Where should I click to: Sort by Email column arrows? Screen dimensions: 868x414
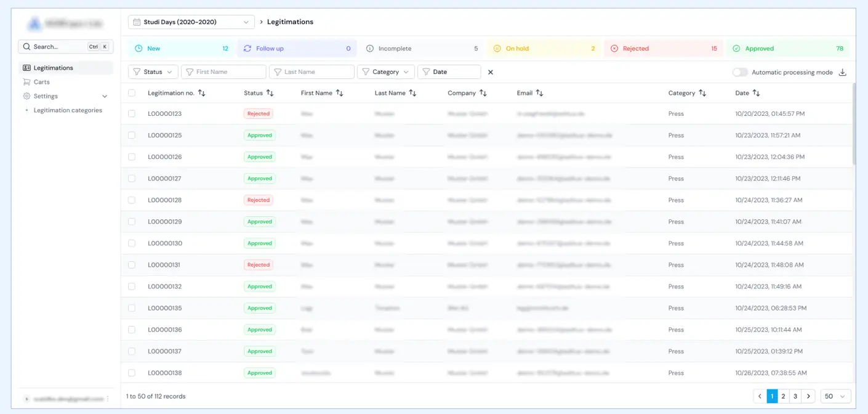tap(539, 93)
